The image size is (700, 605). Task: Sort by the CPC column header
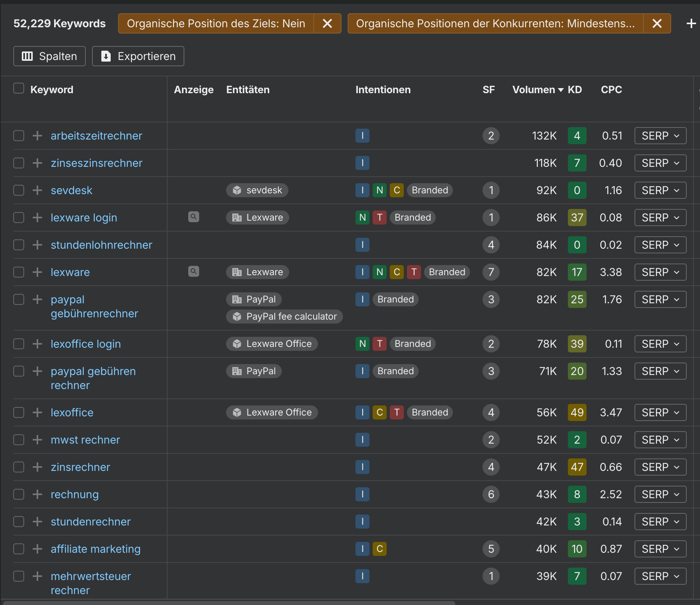pyautogui.click(x=612, y=90)
